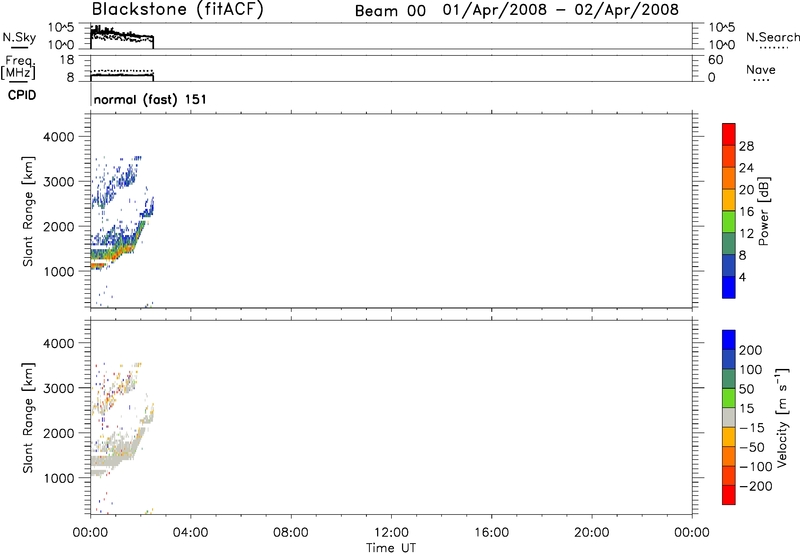This screenshot has height=554, width=800.
Task: Pick the gray segment of the Velocity color bar
Action: coord(729,417)
